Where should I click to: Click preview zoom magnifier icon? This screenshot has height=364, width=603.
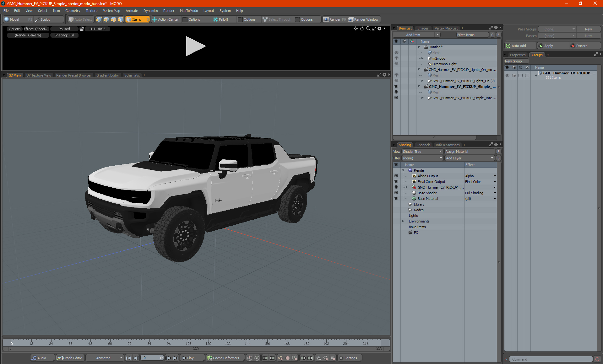[368, 29]
